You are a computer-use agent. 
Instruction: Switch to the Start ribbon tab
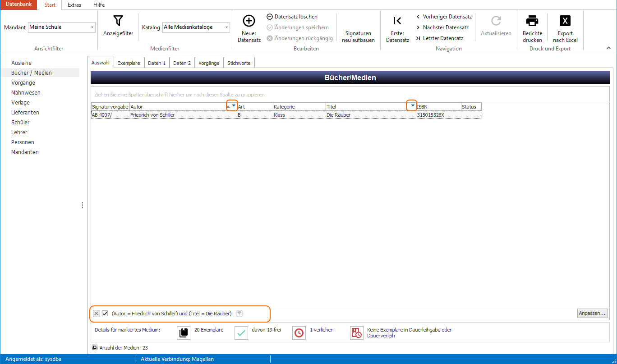click(x=50, y=5)
